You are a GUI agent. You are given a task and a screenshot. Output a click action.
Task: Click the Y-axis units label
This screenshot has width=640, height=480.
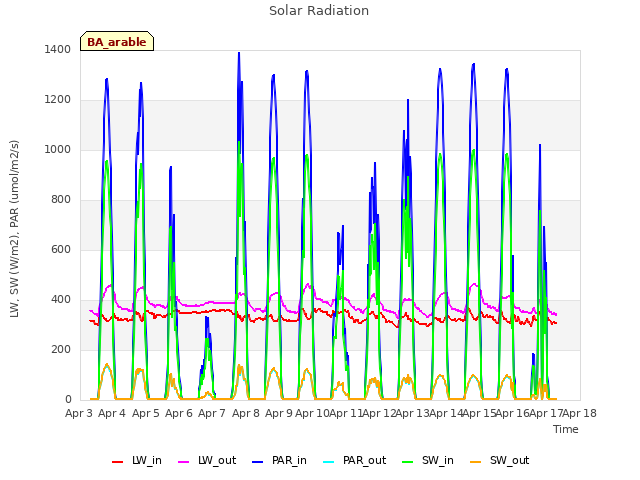coord(14,229)
